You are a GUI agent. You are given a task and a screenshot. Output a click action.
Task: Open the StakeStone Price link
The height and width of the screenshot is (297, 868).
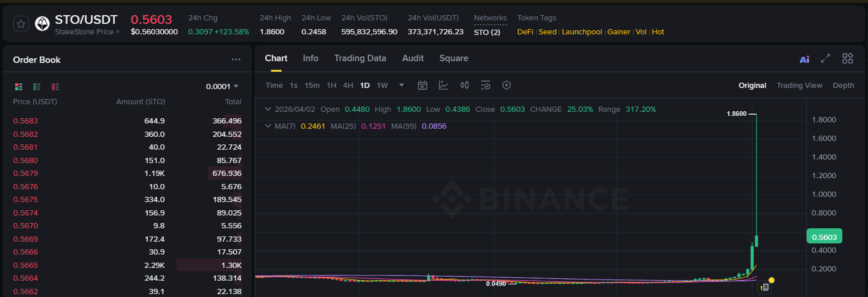(87, 32)
